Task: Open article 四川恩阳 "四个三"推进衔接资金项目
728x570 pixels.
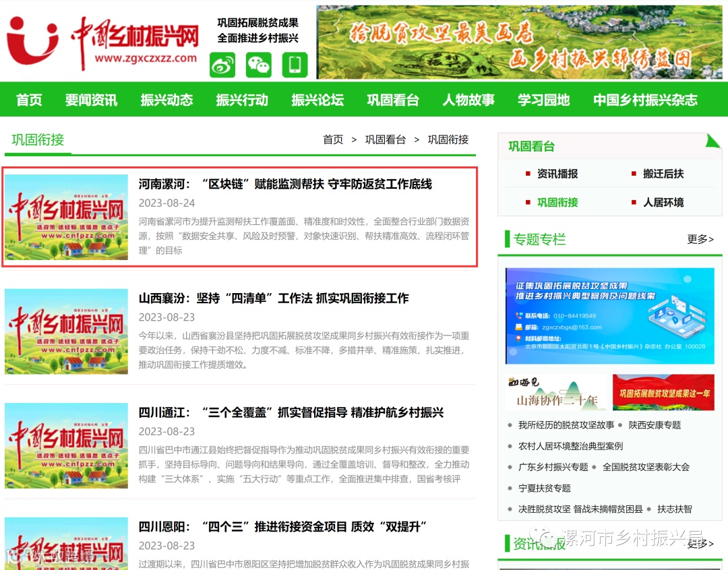Action: tap(282, 527)
